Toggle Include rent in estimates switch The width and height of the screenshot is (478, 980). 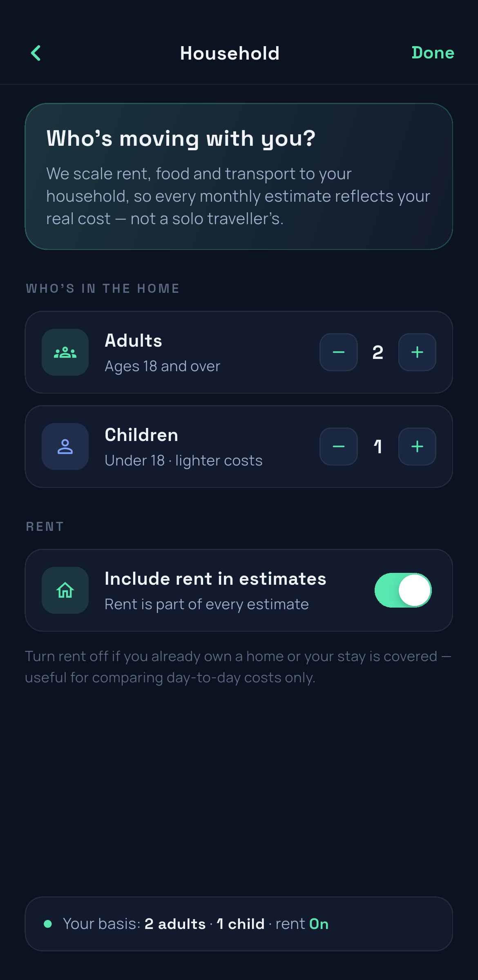tap(403, 590)
